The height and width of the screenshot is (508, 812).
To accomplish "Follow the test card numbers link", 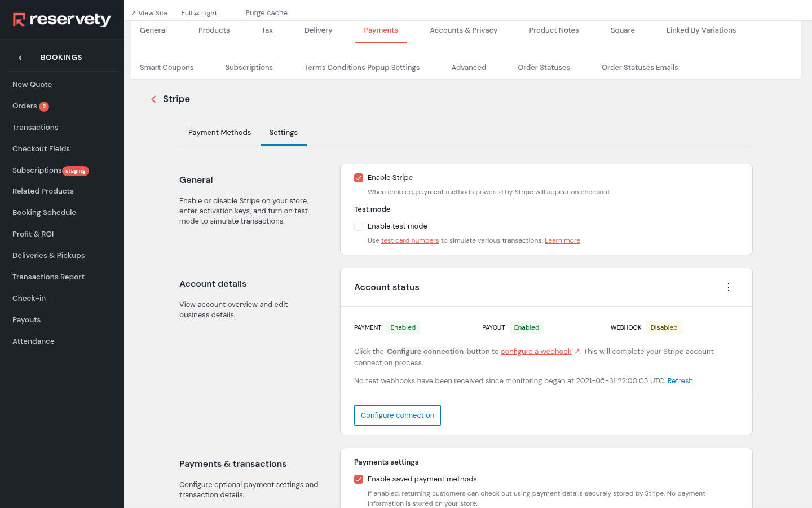I will click(x=410, y=241).
